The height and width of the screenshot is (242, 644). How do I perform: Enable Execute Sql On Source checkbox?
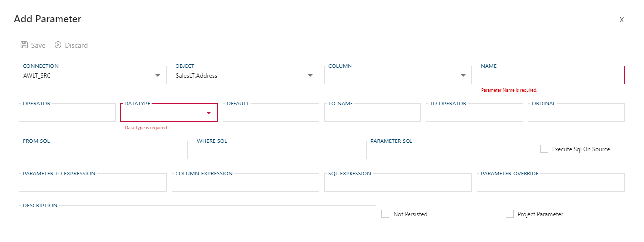coord(544,149)
